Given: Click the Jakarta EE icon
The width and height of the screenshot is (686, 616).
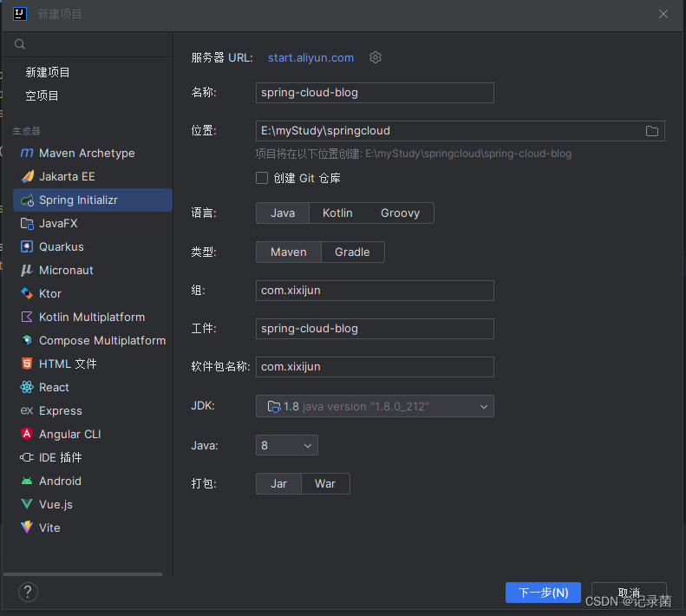Looking at the screenshot, I should [x=27, y=176].
